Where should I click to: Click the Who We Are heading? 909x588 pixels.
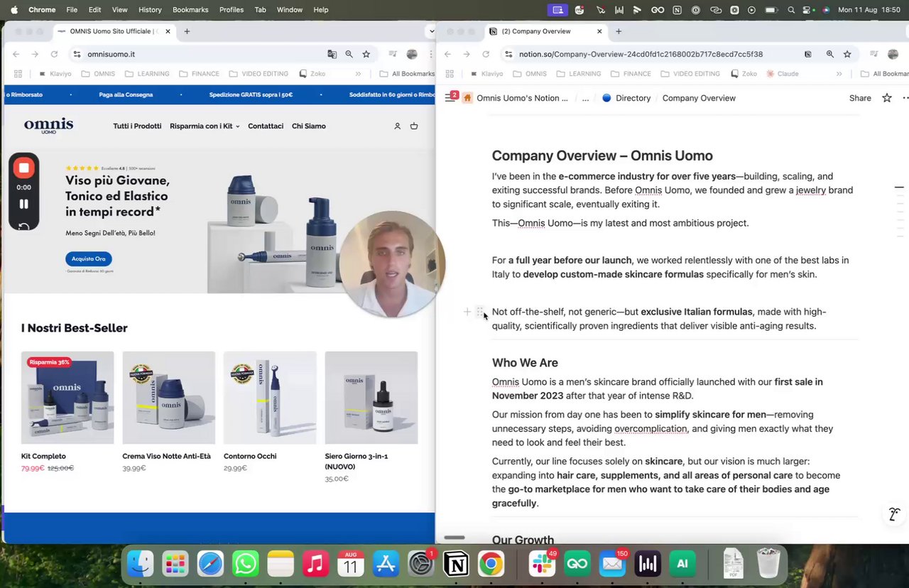coord(525,363)
